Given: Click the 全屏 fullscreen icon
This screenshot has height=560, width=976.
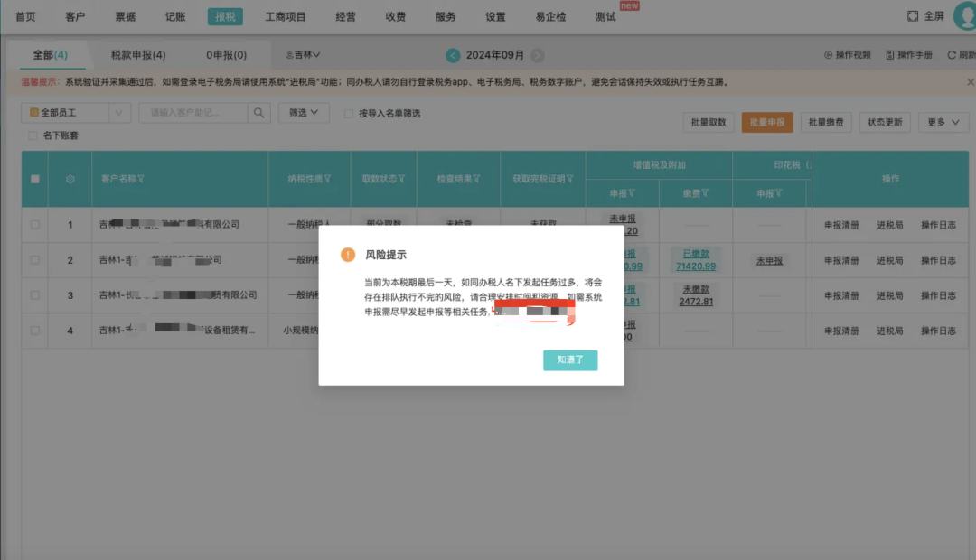Looking at the screenshot, I should [913, 16].
